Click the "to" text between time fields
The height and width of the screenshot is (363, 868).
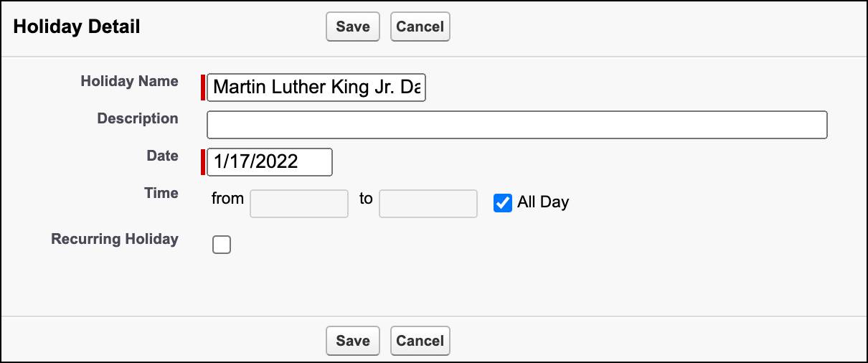[366, 199]
